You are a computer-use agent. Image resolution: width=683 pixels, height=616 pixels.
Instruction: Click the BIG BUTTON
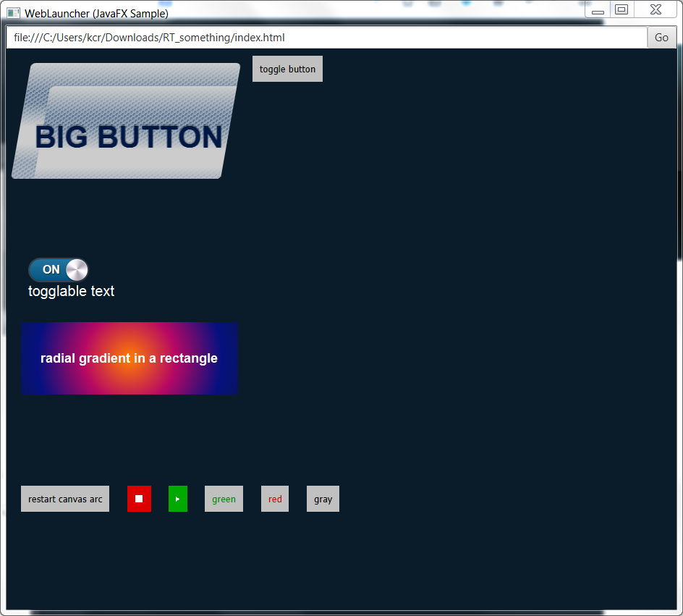pyautogui.click(x=127, y=122)
